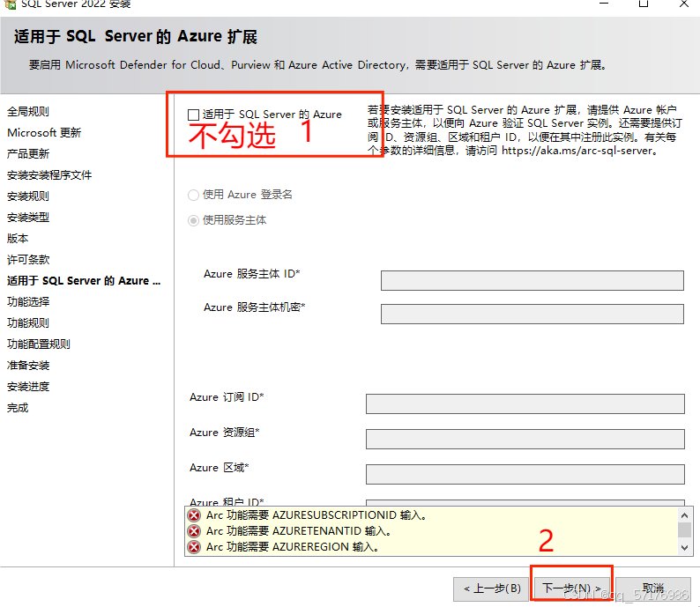Click the red error icon beside AZURETENANTID message
This screenshot has width=700, height=607.
(x=194, y=531)
